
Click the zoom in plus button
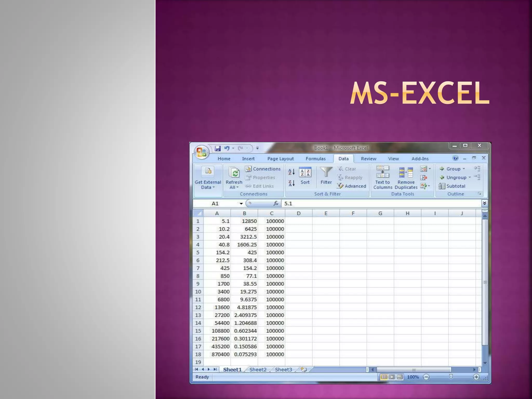(476, 377)
